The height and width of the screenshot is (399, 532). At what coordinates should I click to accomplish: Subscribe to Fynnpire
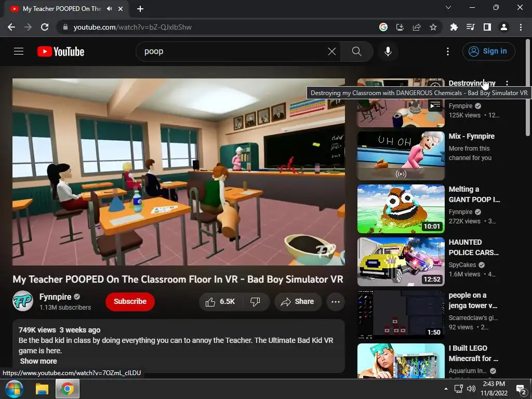pyautogui.click(x=130, y=301)
